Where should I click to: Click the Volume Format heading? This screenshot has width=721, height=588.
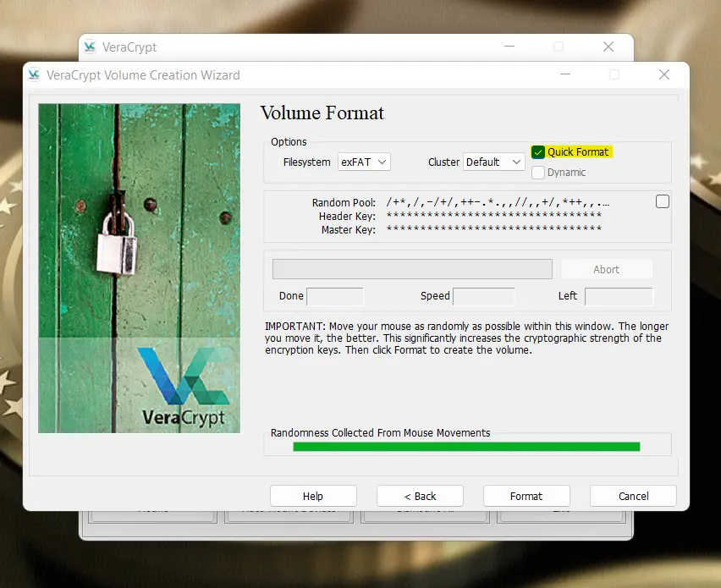(322, 113)
